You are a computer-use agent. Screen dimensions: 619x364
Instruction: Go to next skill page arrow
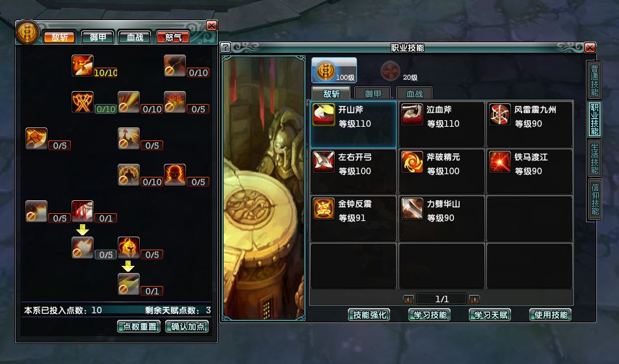point(475,299)
